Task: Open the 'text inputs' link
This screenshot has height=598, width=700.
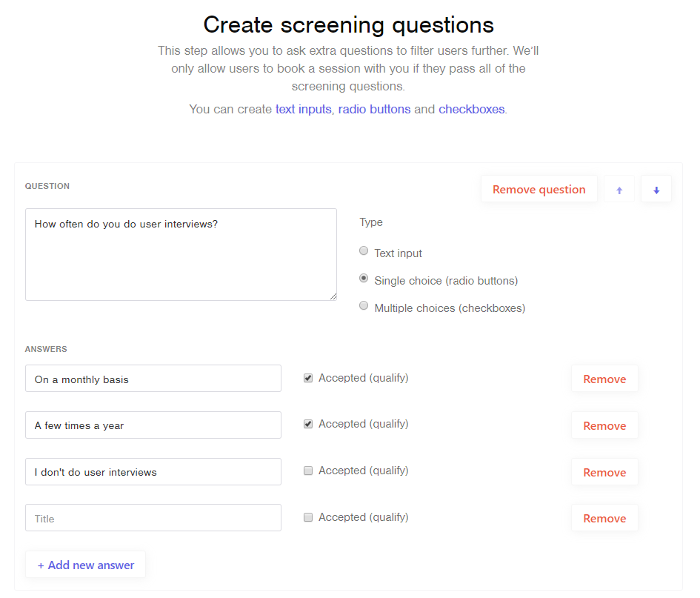Action: click(303, 110)
